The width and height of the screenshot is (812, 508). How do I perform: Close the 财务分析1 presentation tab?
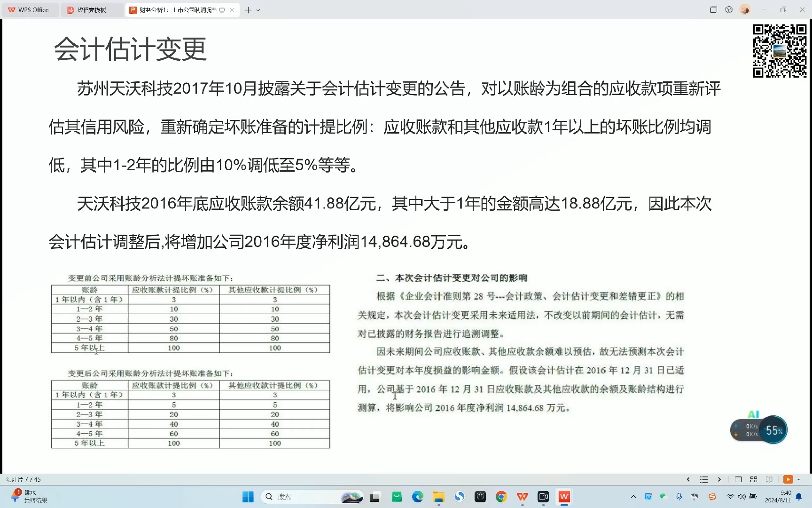click(x=232, y=10)
